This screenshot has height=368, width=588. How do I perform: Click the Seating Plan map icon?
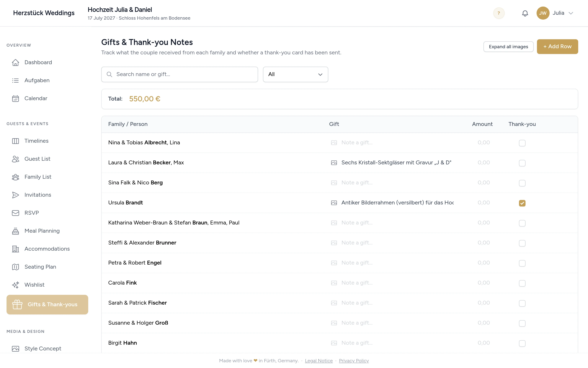(16, 267)
